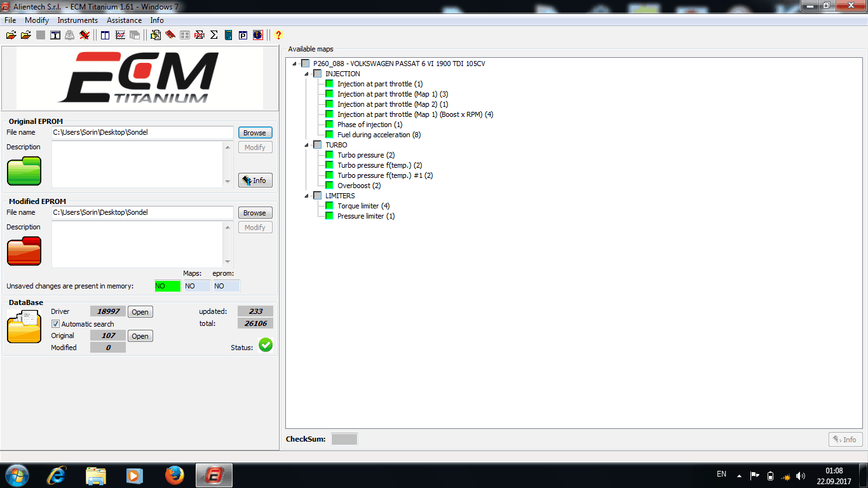
Task: Toggle the P260_088 Volkswagen Passat root checkbox
Action: click(x=306, y=64)
